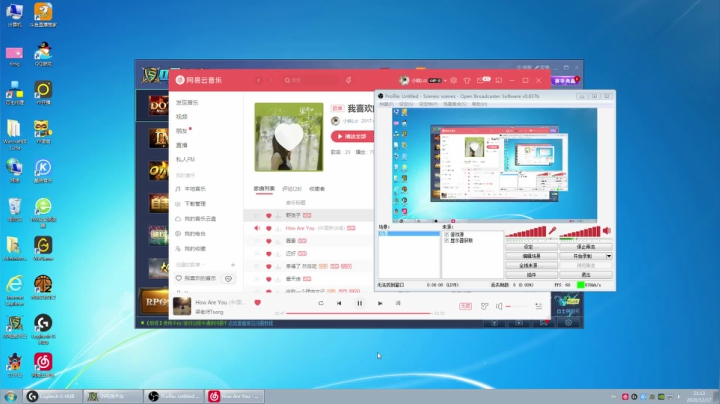Unlike current song via player bar heart
Screen dimensions: 720x404
(258, 303)
